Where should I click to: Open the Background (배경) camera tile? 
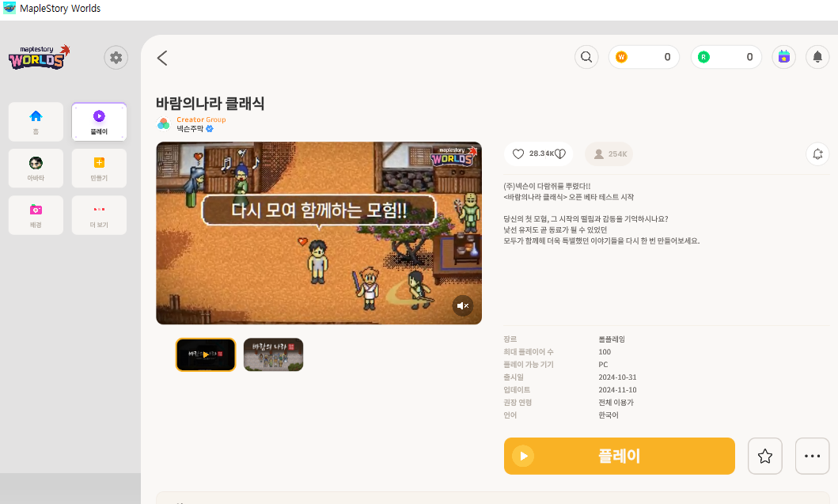click(x=36, y=215)
